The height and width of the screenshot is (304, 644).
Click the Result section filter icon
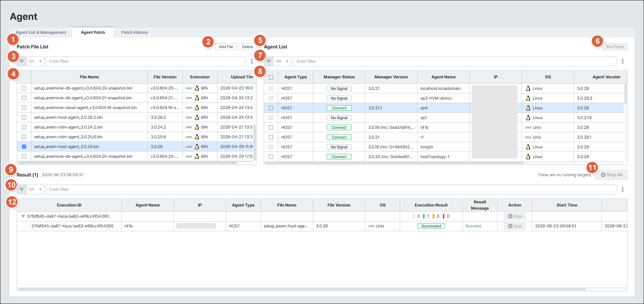[22, 189]
